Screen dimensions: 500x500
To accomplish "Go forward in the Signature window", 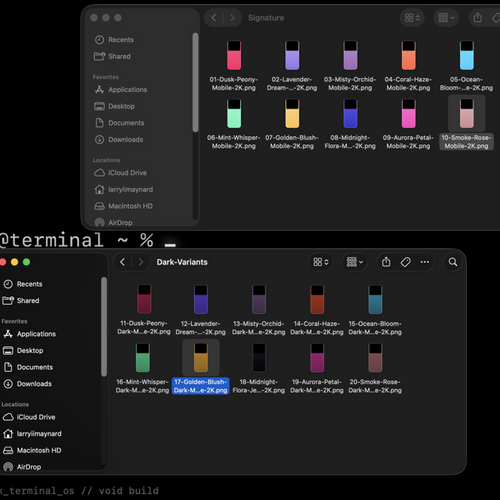I will 232,18.
